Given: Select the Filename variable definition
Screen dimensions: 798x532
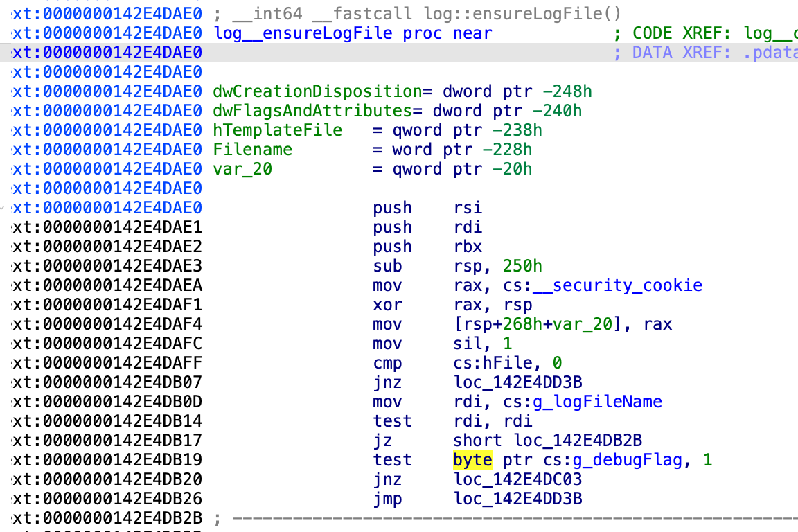Looking at the screenshot, I should (253, 150).
